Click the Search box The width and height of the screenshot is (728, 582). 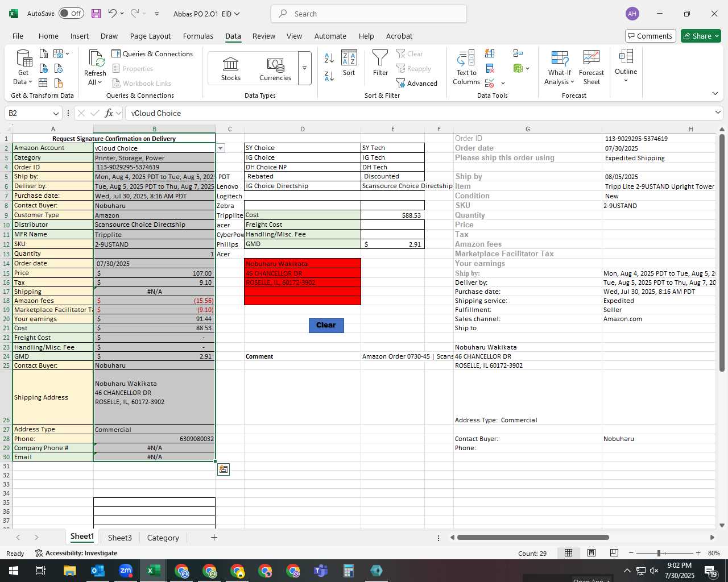369,14
